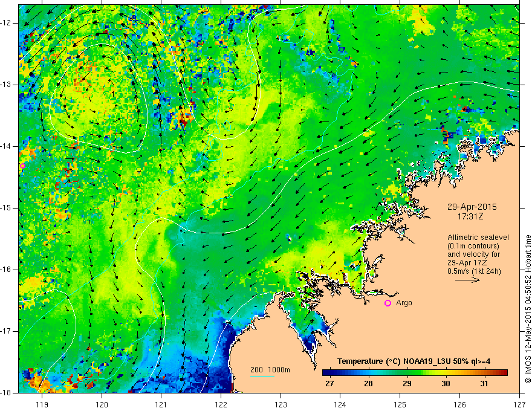532x411 pixels.
Task: Select the 29-Apr-2015 date label
Action: (x=472, y=207)
